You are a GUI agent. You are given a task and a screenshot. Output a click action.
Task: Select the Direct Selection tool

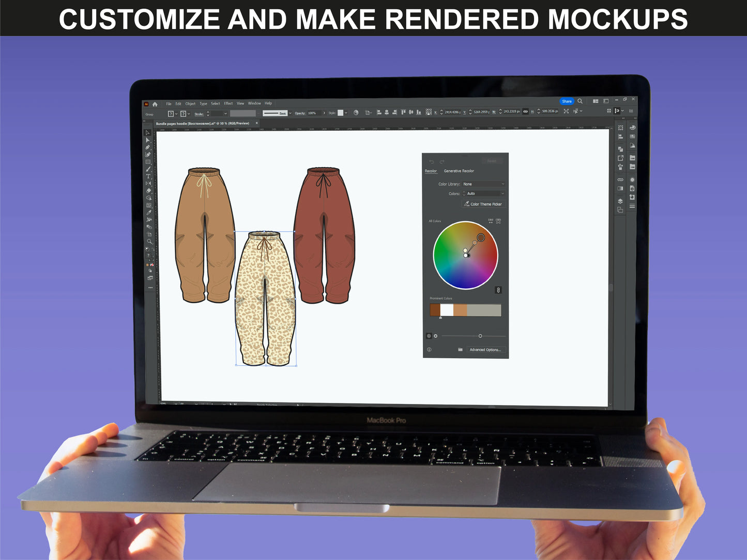tap(148, 140)
